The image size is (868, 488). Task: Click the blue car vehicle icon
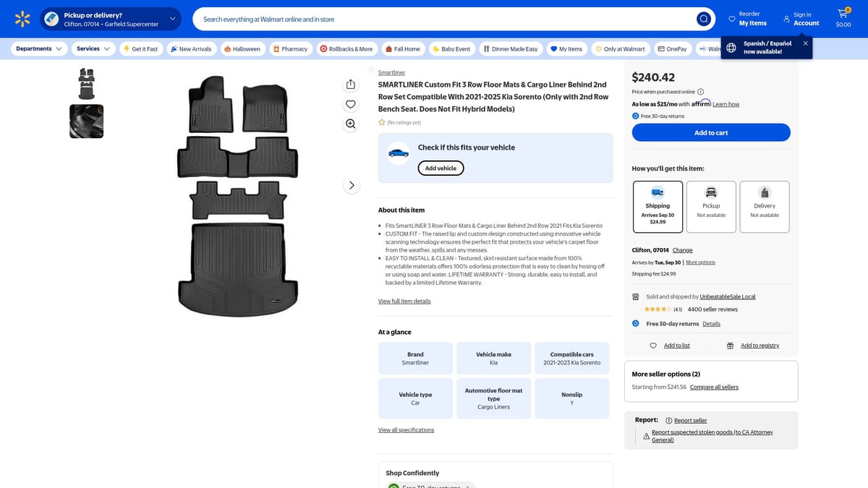[x=398, y=153]
